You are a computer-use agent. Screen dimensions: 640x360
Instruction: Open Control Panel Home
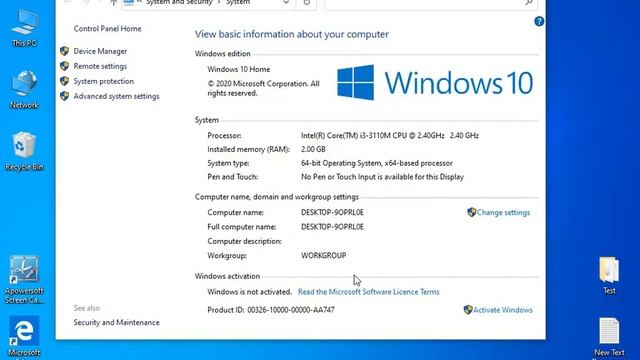pyautogui.click(x=107, y=29)
